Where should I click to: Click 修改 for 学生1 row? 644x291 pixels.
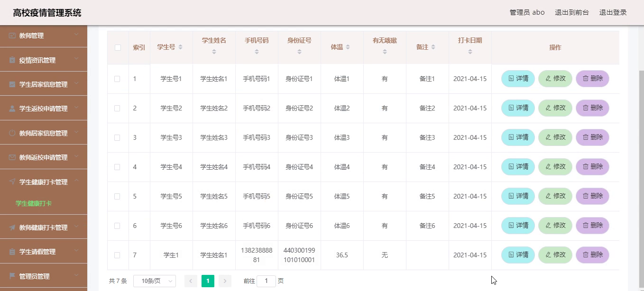click(555, 255)
